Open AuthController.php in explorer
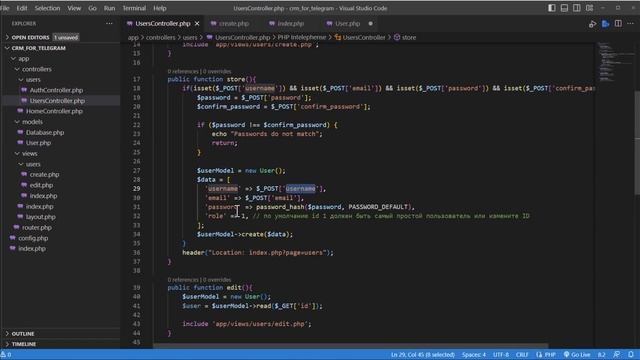The width and height of the screenshot is (640, 360). pyautogui.click(x=56, y=90)
